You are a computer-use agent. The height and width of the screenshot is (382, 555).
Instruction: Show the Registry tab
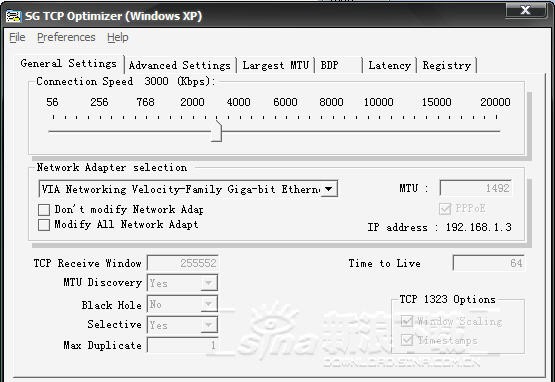[x=447, y=65]
